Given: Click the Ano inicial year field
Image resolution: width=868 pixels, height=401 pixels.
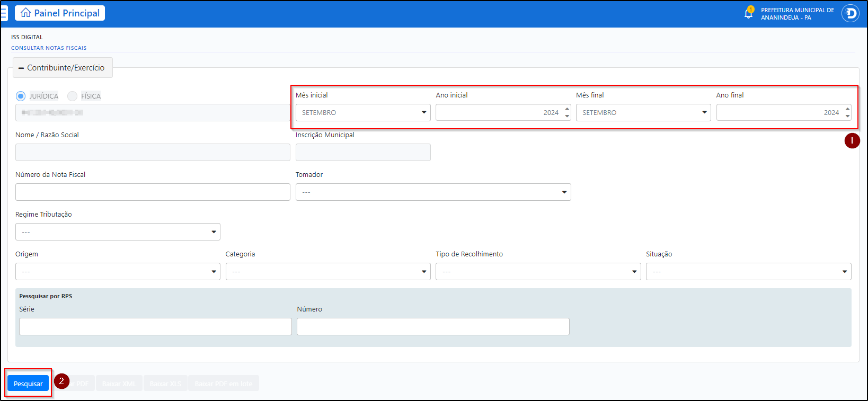Looking at the screenshot, I should pyautogui.click(x=503, y=112).
